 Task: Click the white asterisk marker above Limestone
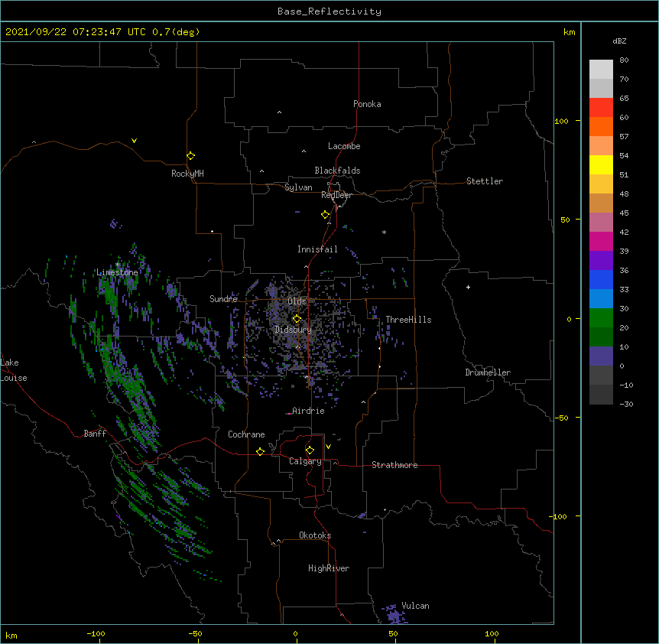118,265
